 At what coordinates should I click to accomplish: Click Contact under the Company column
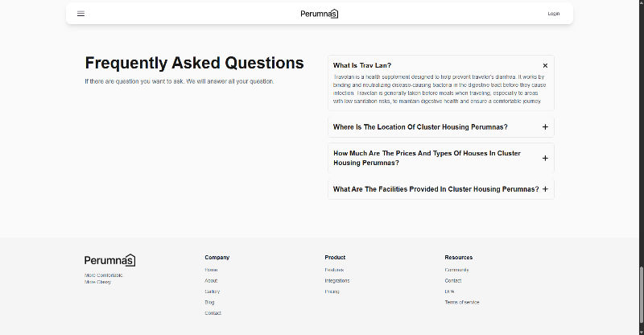point(213,313)
